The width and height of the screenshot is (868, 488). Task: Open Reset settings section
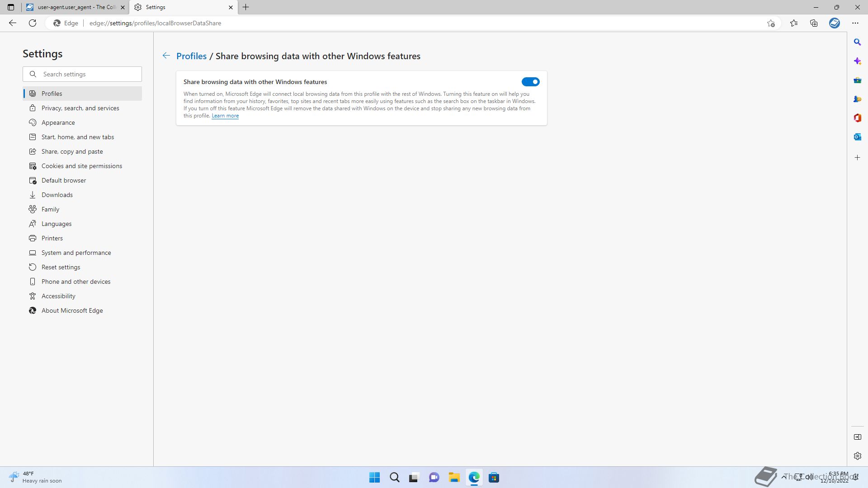(82, 267)
